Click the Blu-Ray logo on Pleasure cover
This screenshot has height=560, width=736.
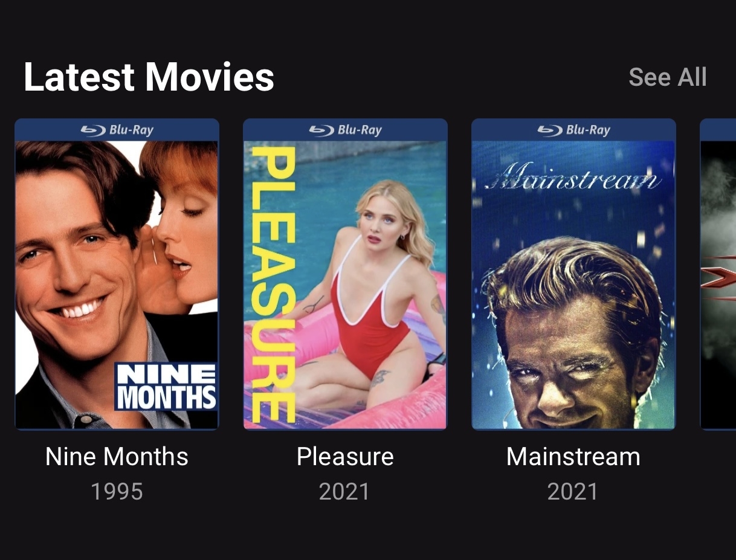point(345,130)
